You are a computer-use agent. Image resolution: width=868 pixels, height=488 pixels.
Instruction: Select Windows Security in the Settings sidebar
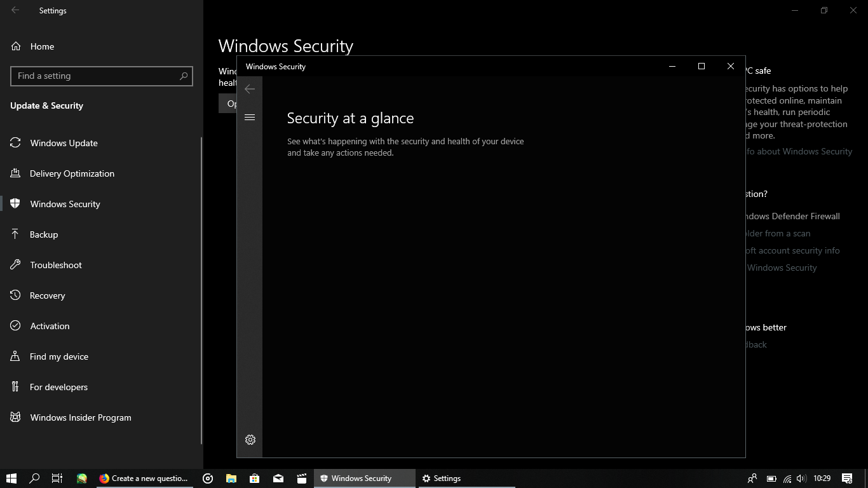pos(102,204)
